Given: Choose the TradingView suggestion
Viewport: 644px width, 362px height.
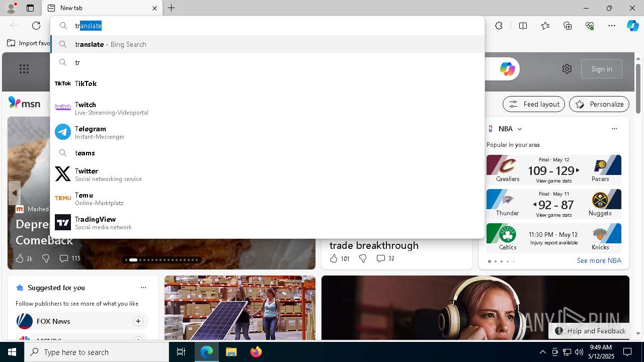Looking at the screenshot, I should [267, 223].
